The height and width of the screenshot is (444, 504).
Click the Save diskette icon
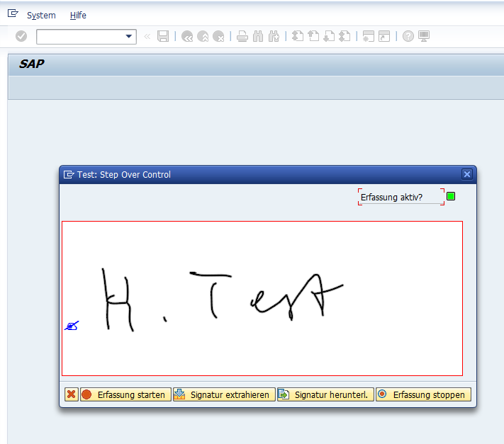pos(163,36)
